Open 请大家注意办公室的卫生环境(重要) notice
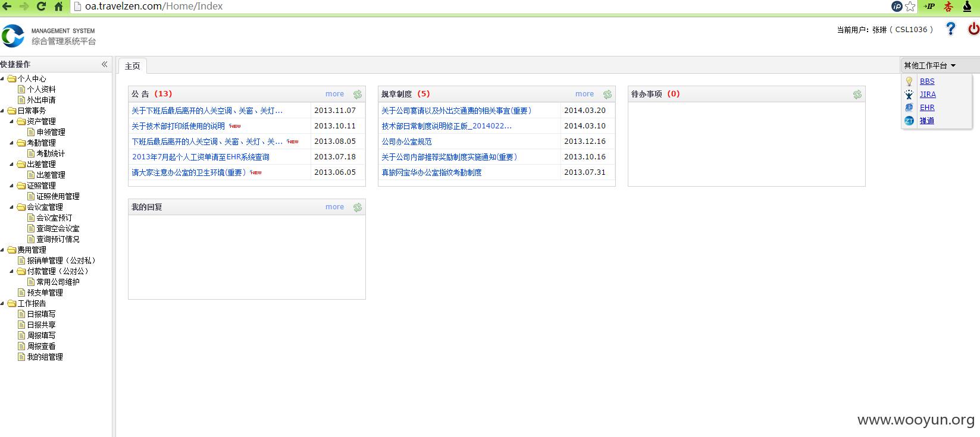Screen dimensions: 980x437 pyautogui.click(x=189, y=172)
